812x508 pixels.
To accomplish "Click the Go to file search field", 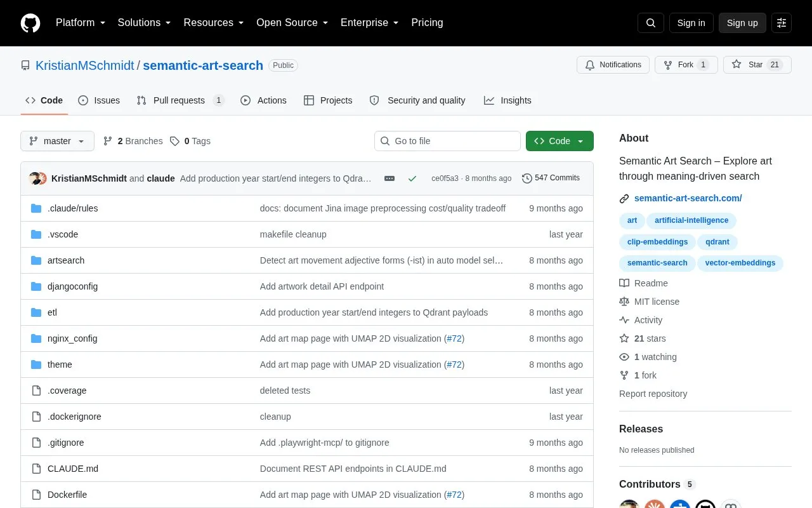I will 447,141.
